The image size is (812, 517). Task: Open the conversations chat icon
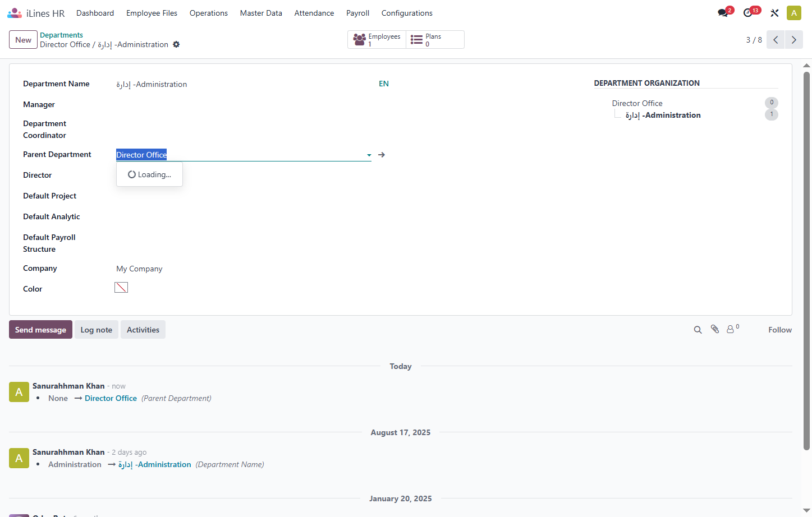723,13
